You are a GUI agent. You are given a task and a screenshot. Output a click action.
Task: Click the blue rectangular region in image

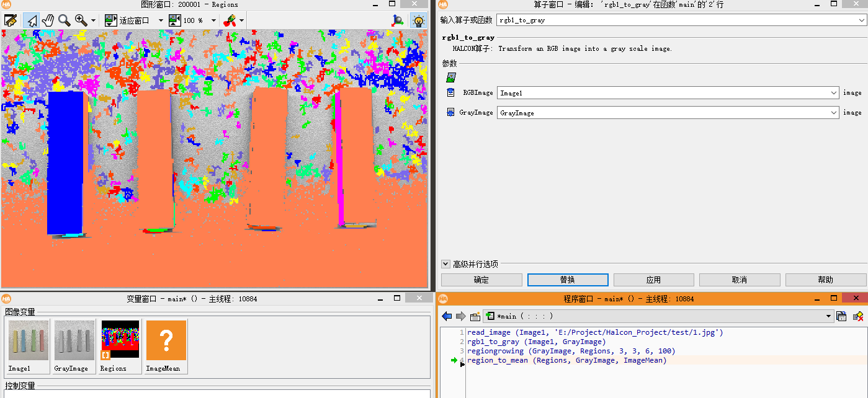click(x=65, y=162)
